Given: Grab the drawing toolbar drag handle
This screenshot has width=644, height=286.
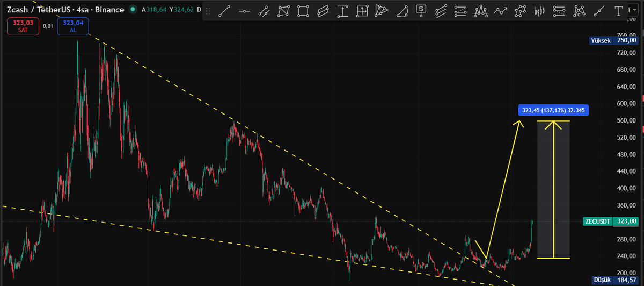Looking at the screenshot, I should 209,10.
